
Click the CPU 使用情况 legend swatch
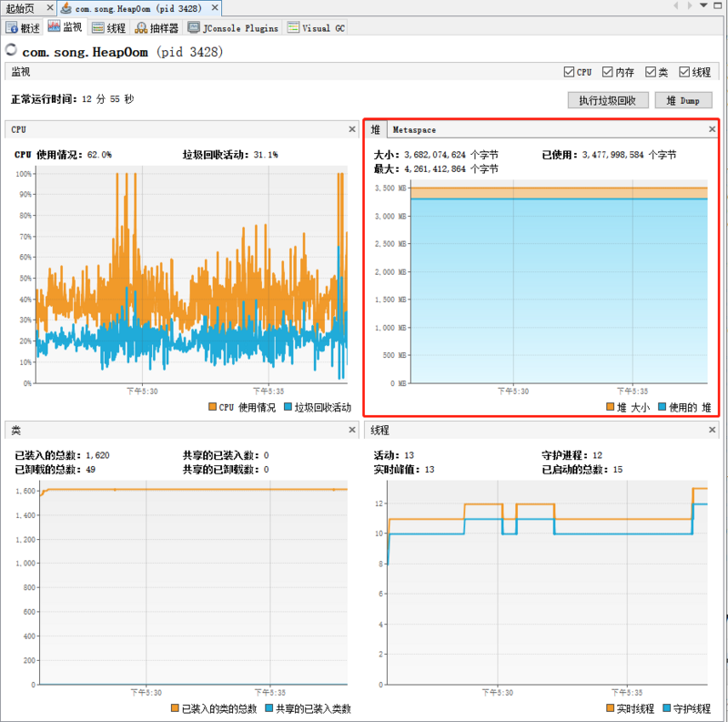click(212, 407)
